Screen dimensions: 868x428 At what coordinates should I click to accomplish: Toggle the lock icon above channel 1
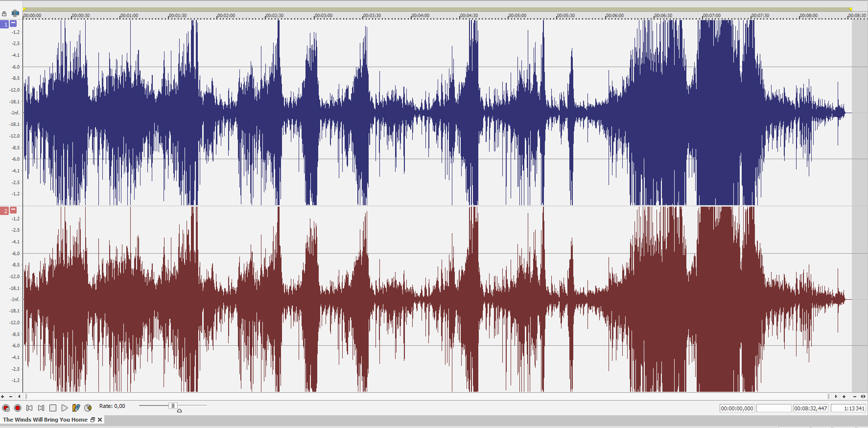pyautogui.click(x=4, y=14)
